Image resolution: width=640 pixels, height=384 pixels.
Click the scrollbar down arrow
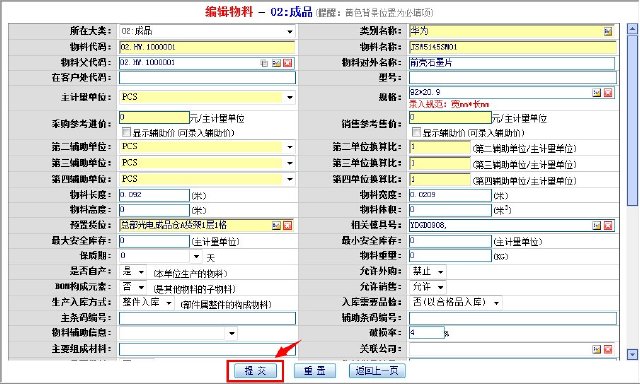coord(632,354)
